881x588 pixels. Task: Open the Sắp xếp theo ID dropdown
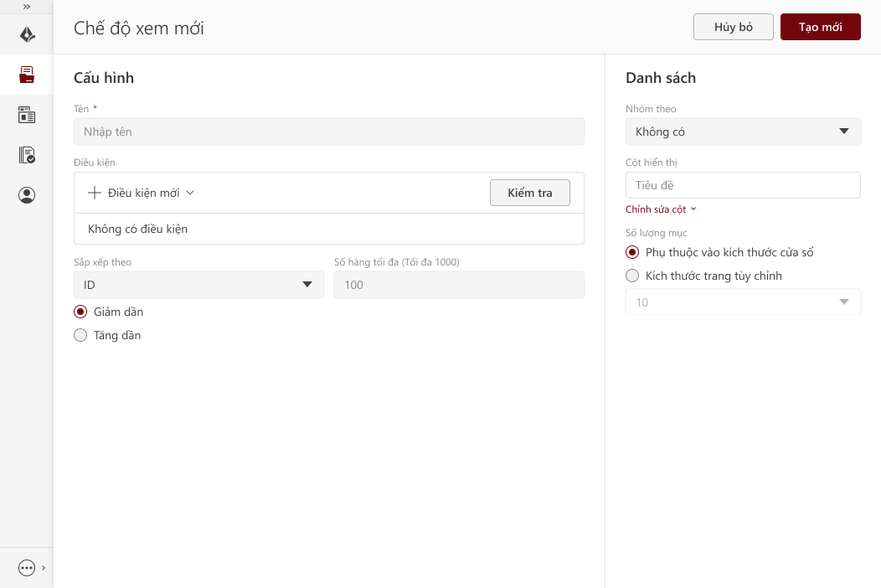[x=198, y=285]
